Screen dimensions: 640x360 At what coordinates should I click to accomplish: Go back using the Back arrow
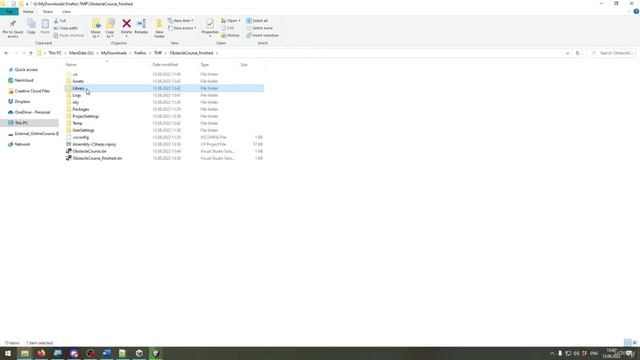coord(6,53)
